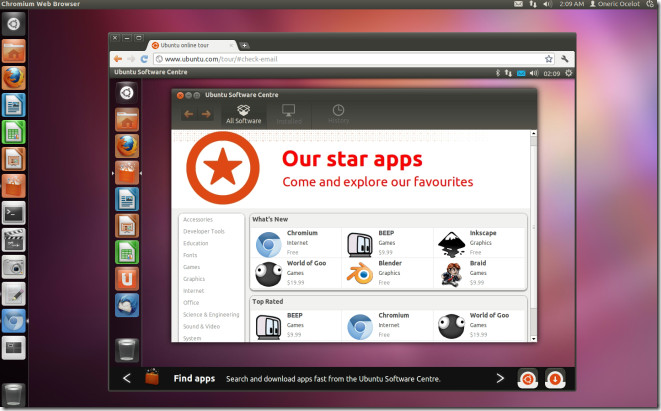Open Trash at bottom of outer launcher
The image size is (661, 411).
pyautogui.click(x=13, y=394)
